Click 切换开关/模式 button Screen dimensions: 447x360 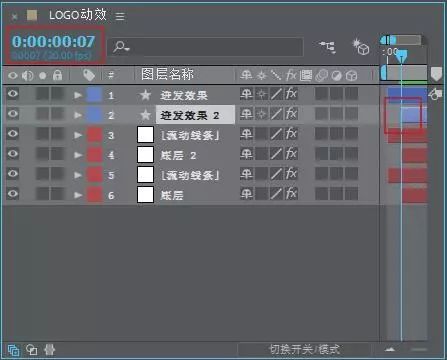point(304,350)
